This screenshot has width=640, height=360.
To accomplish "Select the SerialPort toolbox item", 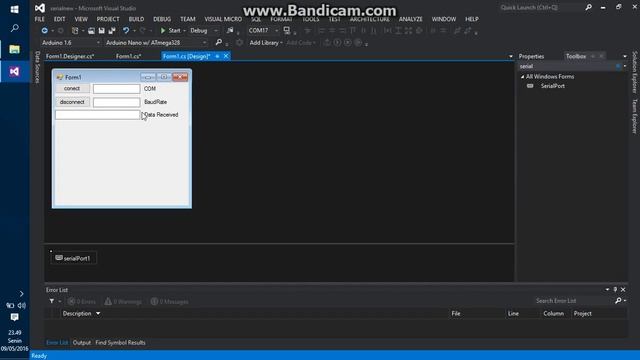I will coord(553,86).
